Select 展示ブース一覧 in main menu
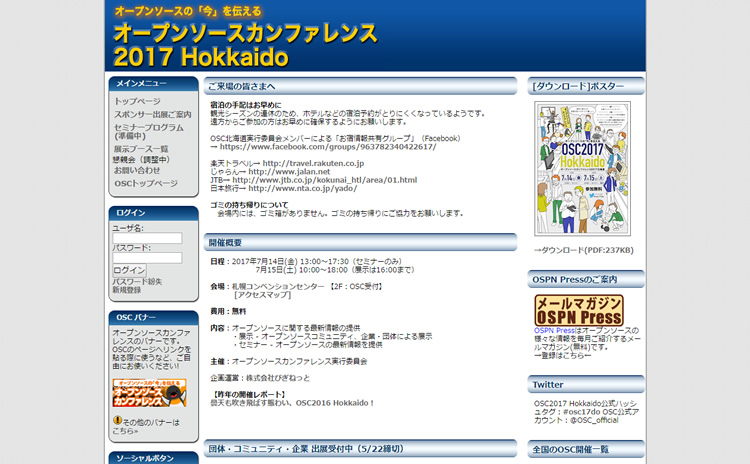The image size is (750, 464). 141,149
